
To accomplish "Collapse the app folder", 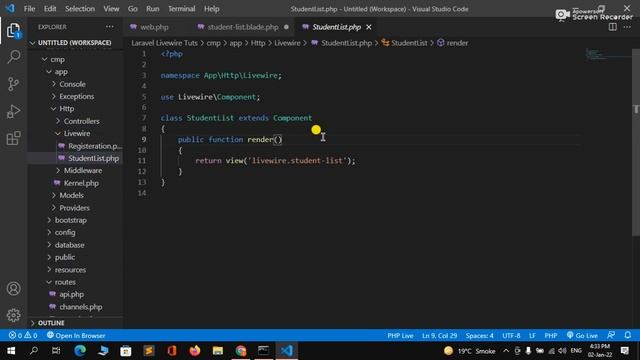I will 61,72.
